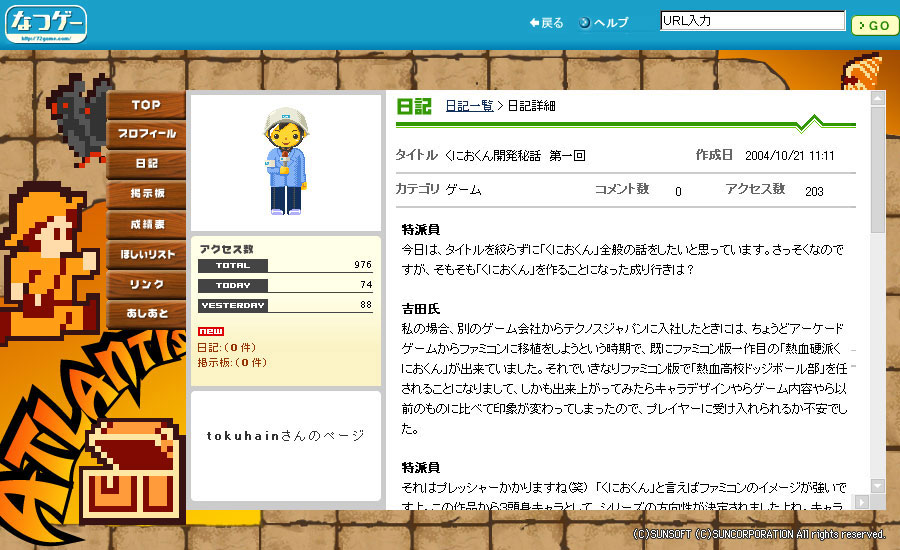Image resolution: width=900 pixels, height=550 pixels.
Task: Open the ほしいリスト wishlist page
Action: point(146,254)
